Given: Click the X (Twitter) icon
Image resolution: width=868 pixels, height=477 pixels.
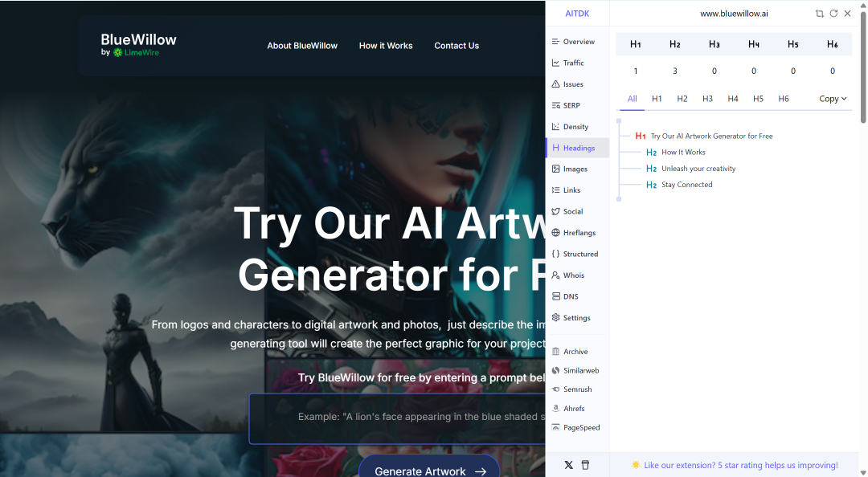Looking at the screenshot, I should click(568, 465).
